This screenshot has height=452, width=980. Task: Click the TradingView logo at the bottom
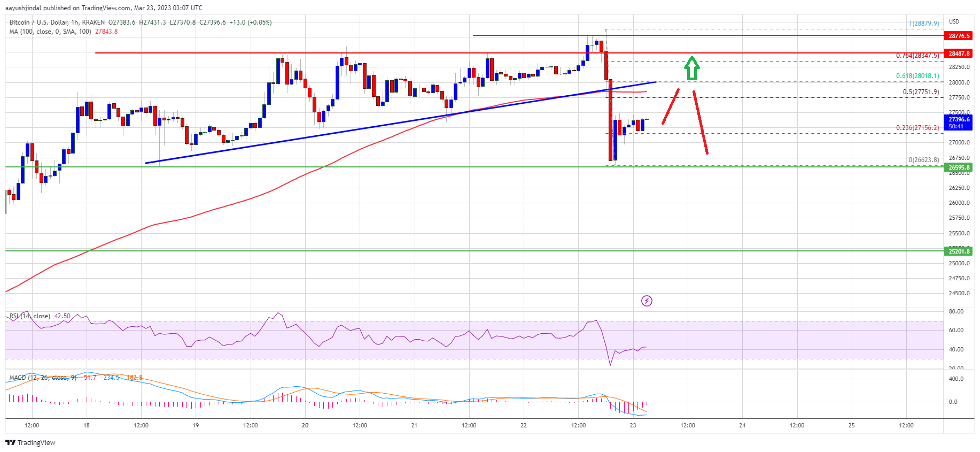(x=30, y=442)
